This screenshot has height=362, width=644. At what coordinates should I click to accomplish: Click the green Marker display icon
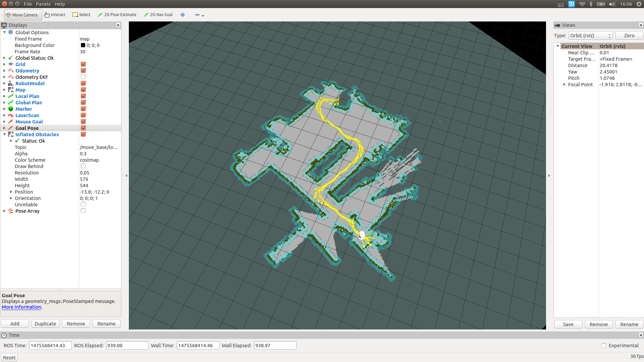(x=11, y=109)
